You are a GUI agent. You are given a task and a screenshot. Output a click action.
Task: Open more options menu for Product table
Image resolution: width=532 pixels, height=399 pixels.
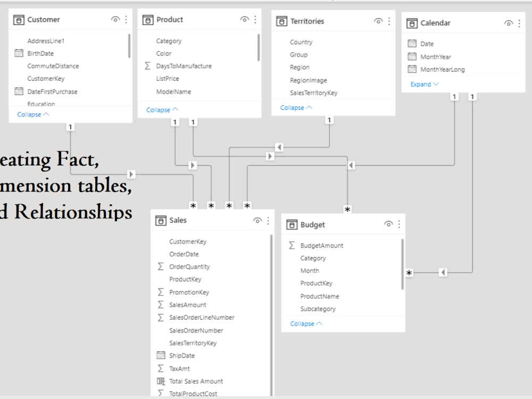coord(255,19)
